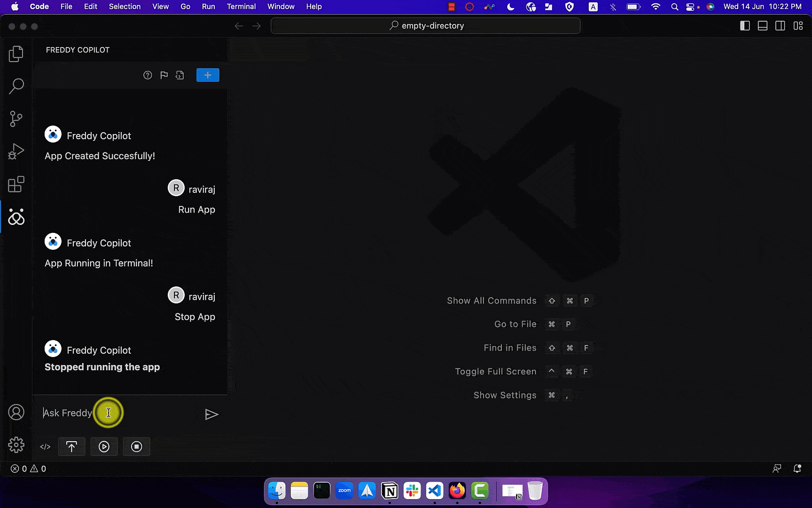This screenshot has height=508, width=812.
Task: Open the Run menu
Action: (208, 7)
